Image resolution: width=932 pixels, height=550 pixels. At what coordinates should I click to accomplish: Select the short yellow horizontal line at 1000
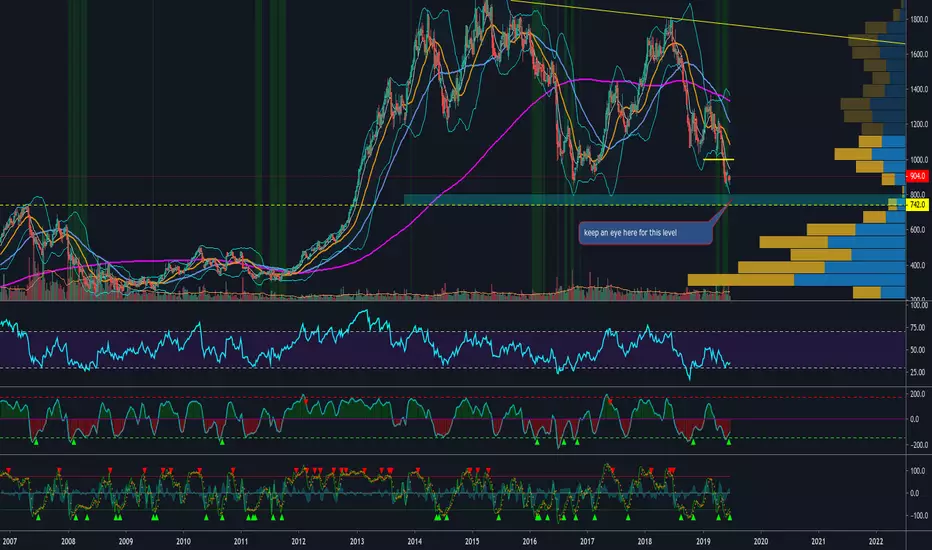[718, 159]
